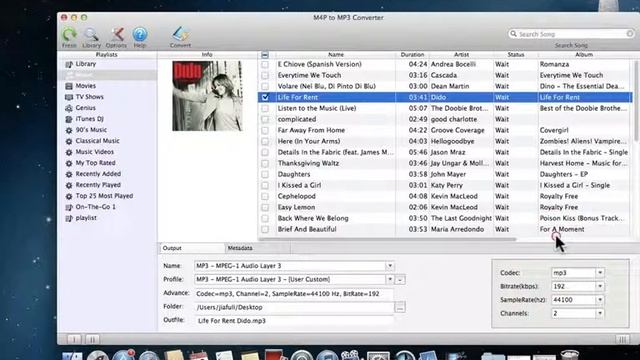Start conversion with the Convert icon
This screenshot has height=360, width=640.
pos(180,35)
